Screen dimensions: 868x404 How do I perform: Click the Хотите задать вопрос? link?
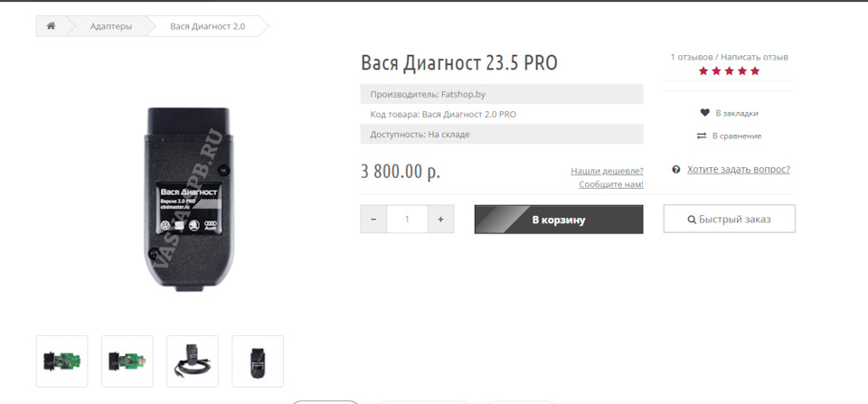[739, 169]
